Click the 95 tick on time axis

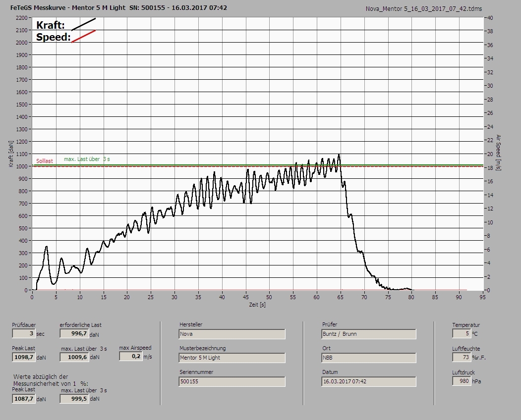482,297
